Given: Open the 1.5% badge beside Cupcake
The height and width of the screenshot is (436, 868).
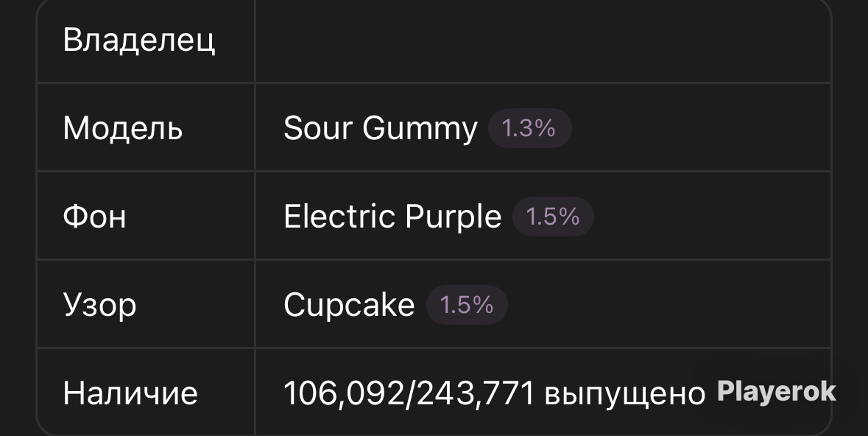Looking at the screenshot, I should pyautogui.click(x=467, y=305).
